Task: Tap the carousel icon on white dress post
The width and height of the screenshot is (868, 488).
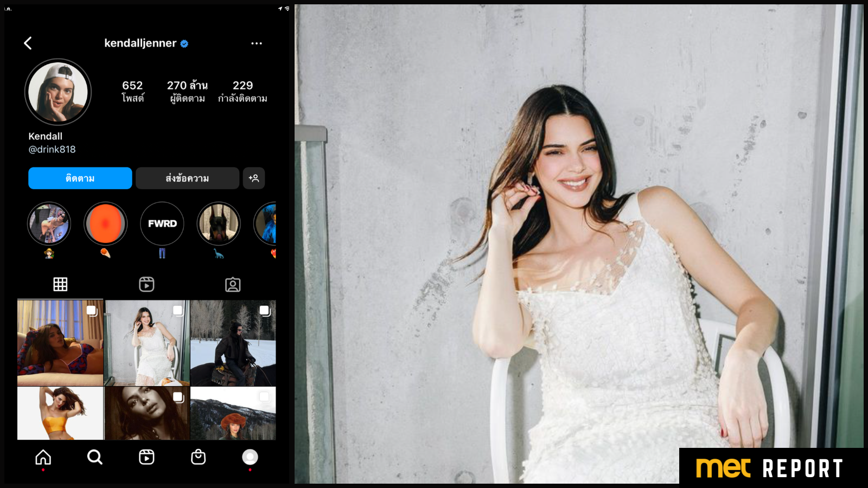Action: (178, 311)
